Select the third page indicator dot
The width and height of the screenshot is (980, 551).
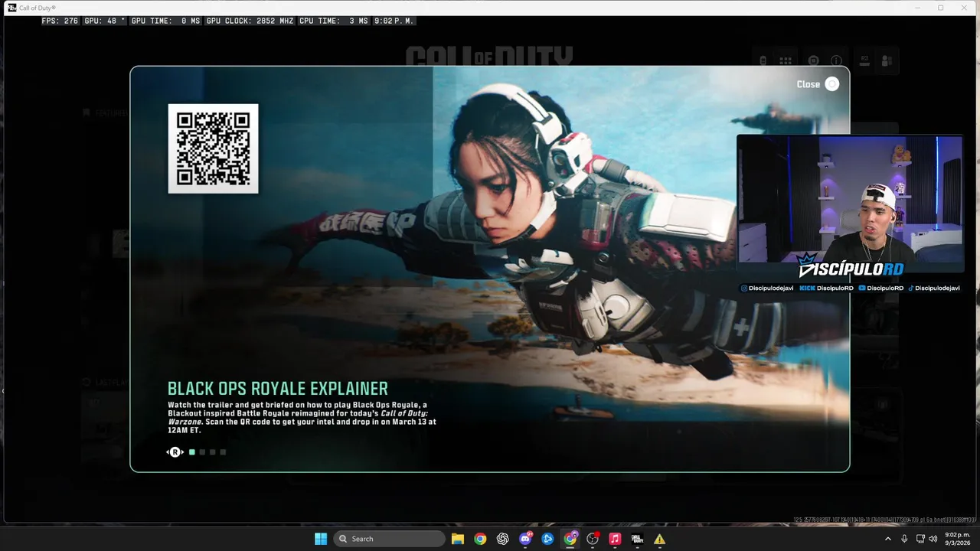point(213,452)
